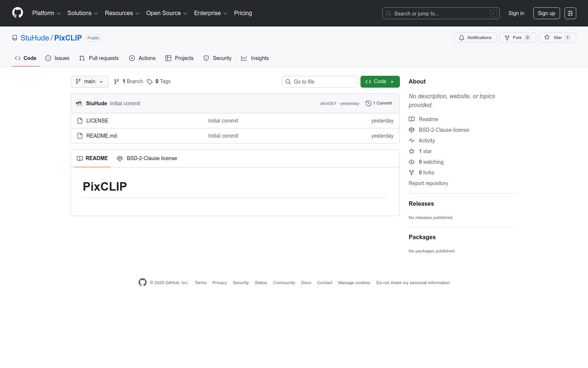
Task: View the 1 Branch link
Action: (129, 82)
